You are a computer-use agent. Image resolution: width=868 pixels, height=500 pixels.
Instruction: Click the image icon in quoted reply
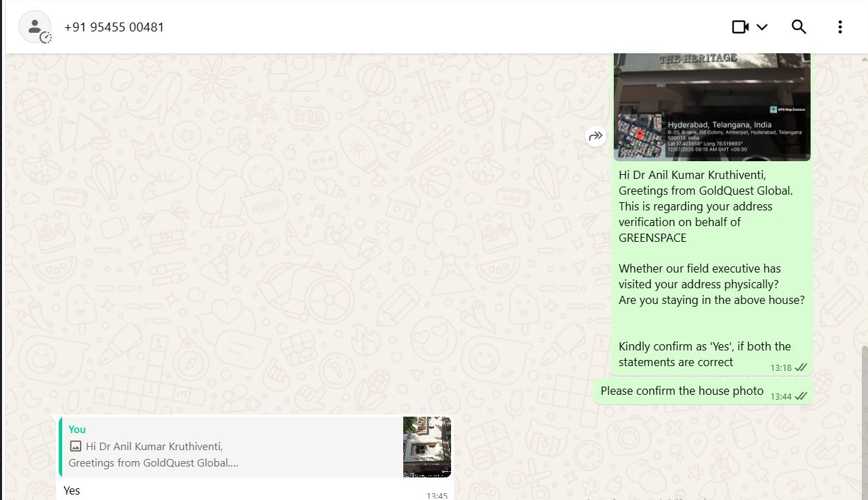(x=75, y=447)
